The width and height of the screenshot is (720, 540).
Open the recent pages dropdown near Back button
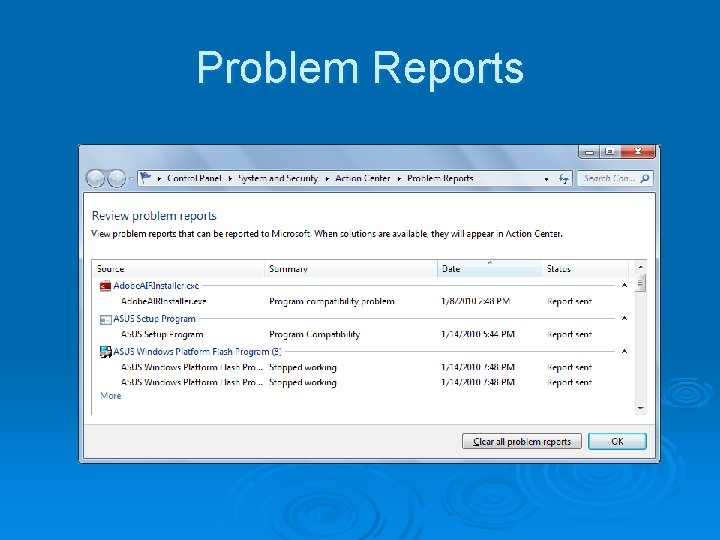pos(131,179)
